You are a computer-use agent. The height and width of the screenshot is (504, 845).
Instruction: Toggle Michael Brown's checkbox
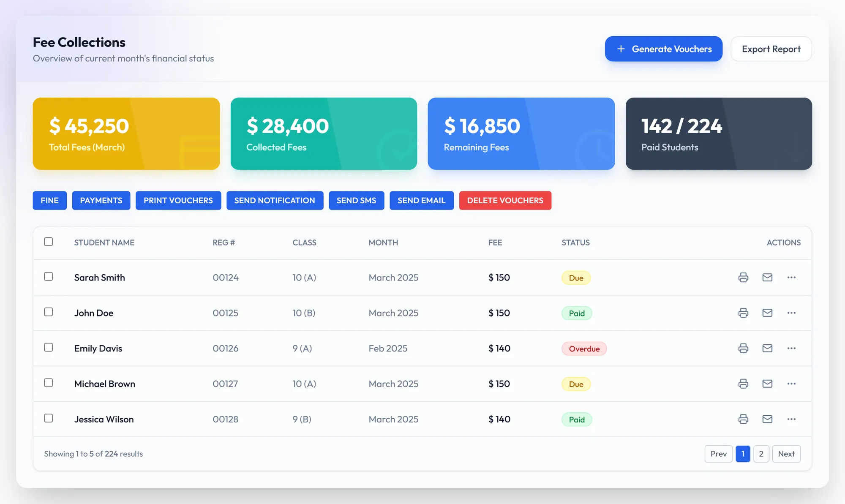click(x=49, y=383)
